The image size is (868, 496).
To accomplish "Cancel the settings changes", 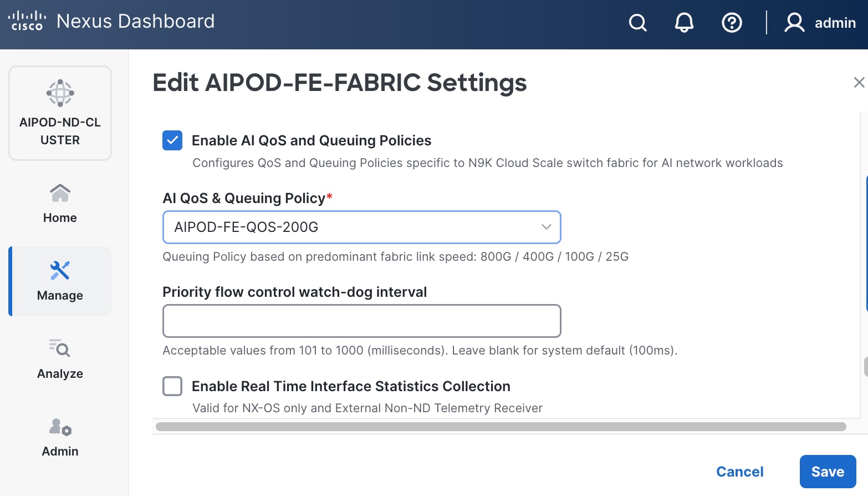I will coord(740,471).
